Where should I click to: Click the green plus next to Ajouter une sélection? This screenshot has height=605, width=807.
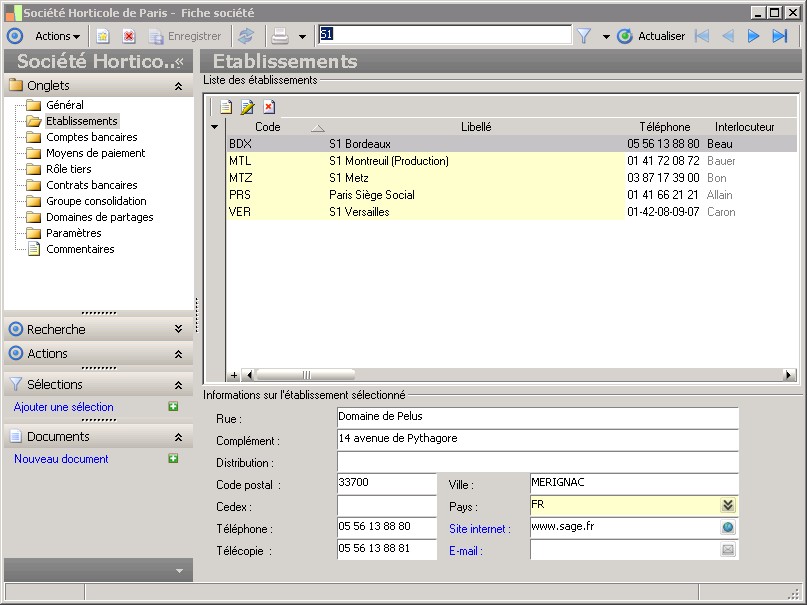point(173,407)
